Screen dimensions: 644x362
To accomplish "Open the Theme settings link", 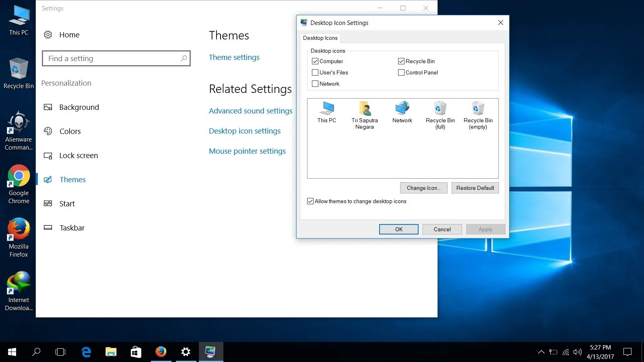I will click(234, 57).
